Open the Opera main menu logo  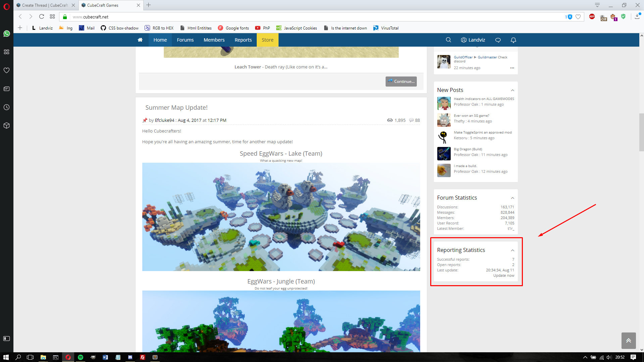coord(7,6)
